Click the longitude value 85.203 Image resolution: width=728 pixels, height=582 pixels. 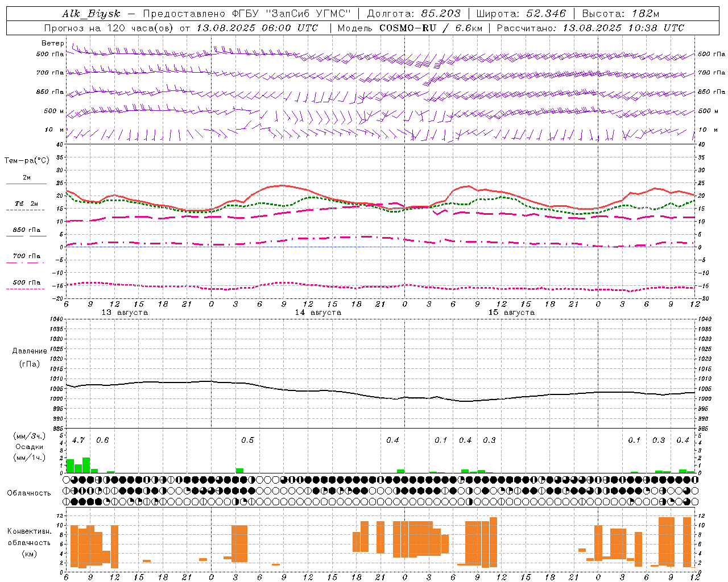[441, 14]
